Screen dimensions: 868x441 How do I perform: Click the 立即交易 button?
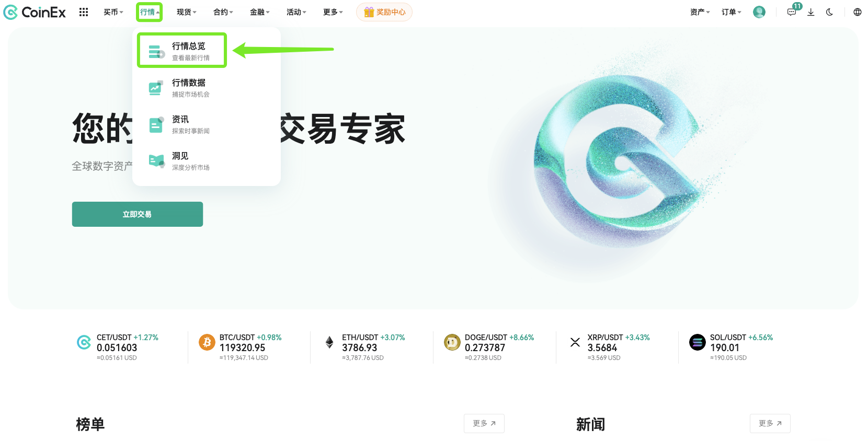point(138,214)
